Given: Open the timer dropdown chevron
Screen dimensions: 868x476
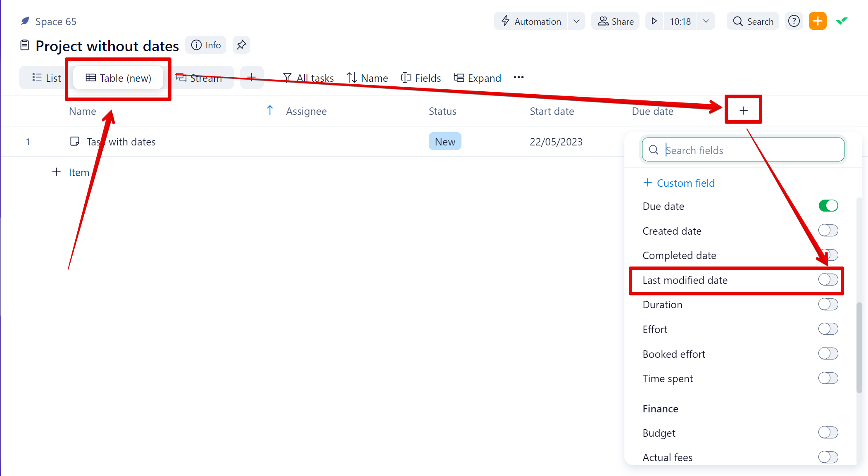Looking at the screenshot, I should [x=706, y=21].
